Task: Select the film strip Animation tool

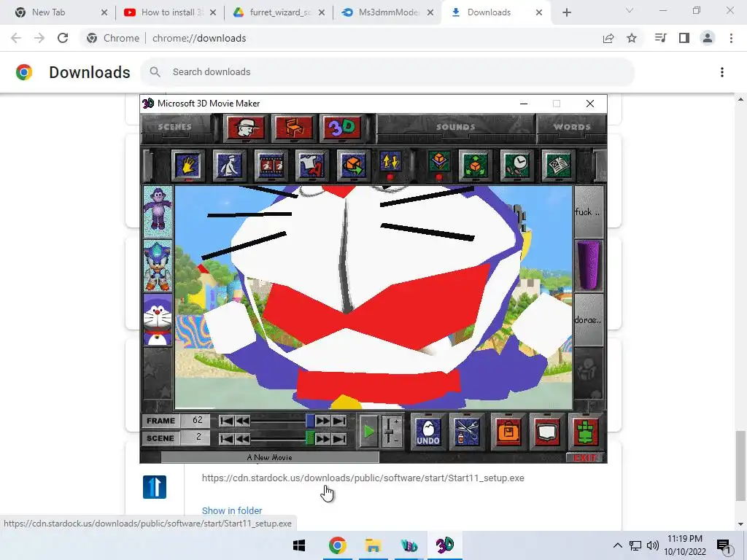Action: tap(271, 166)
